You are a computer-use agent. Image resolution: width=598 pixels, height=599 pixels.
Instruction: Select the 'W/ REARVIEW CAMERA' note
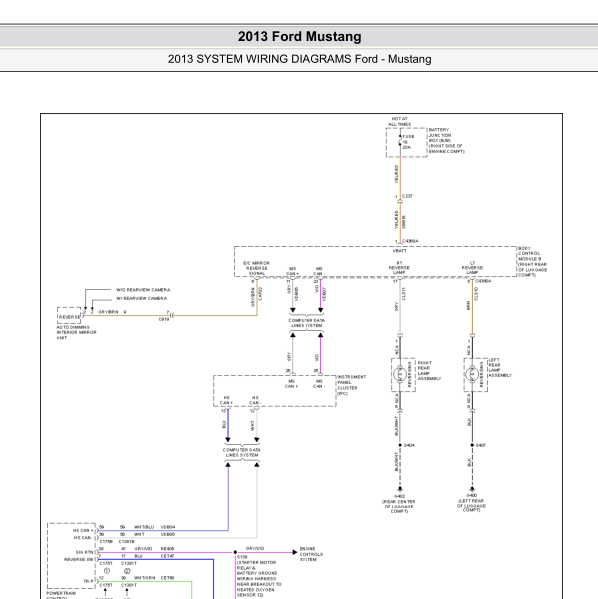(x=141, y=298)
